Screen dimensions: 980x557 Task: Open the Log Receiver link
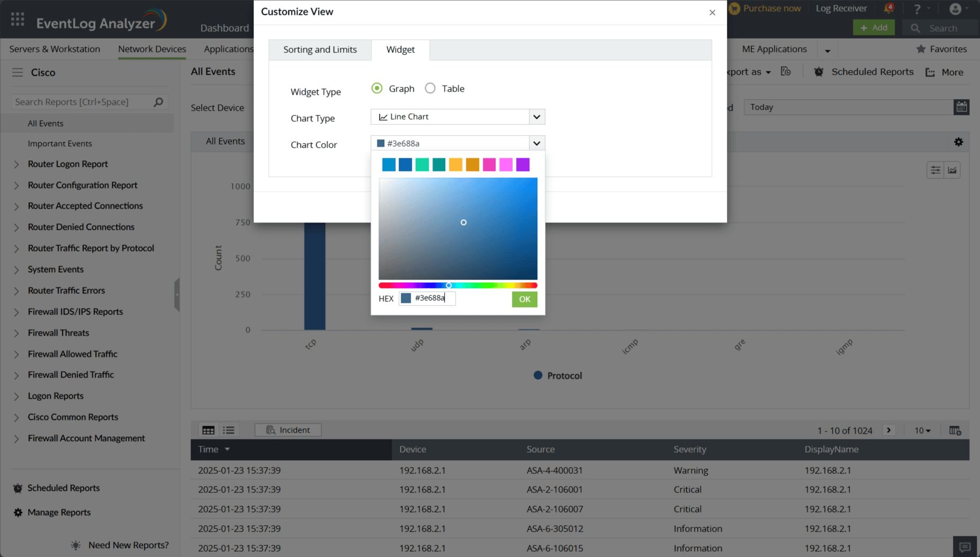[x=841, y=8]
